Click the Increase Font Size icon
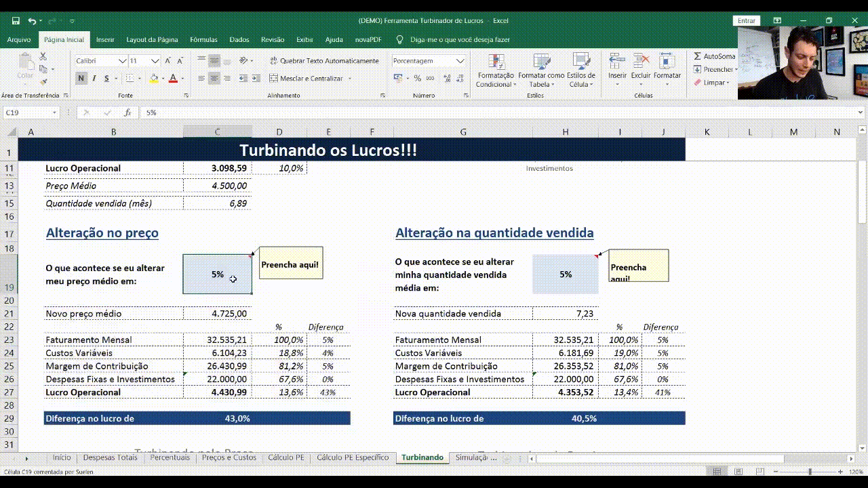Image resolution: width=868 pixels, height=488 pixels. [169, 61]
